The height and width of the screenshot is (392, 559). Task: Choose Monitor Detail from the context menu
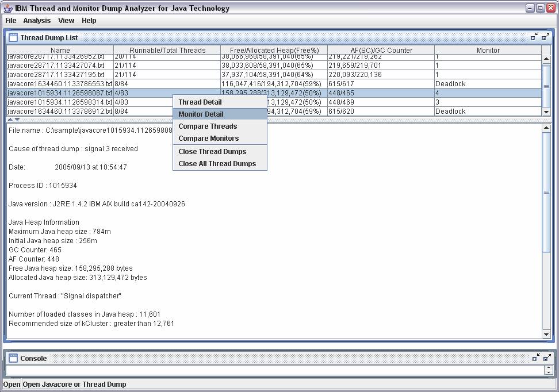(220, 114)
